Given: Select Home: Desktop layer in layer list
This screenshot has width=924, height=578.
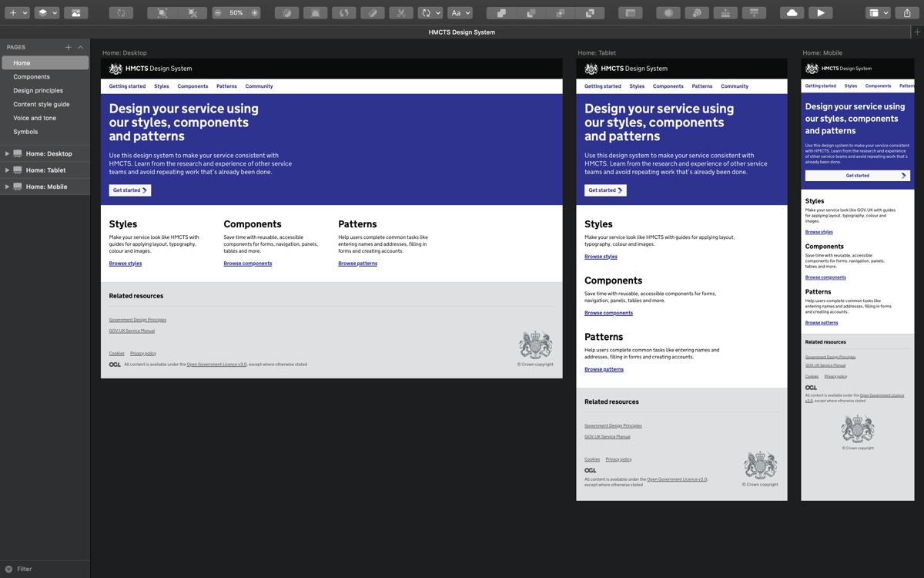Looking at the screenshot, I should coord(45,154).
